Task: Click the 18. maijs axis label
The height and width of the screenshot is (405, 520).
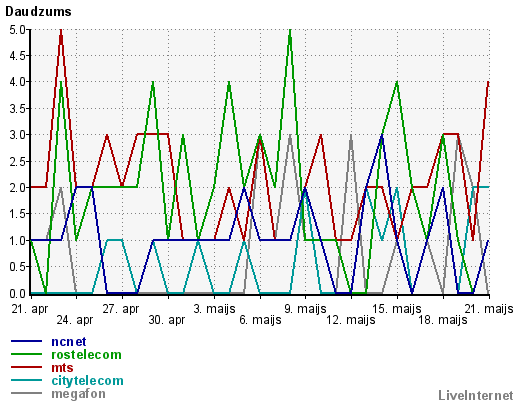Action: tap(443, 320)
